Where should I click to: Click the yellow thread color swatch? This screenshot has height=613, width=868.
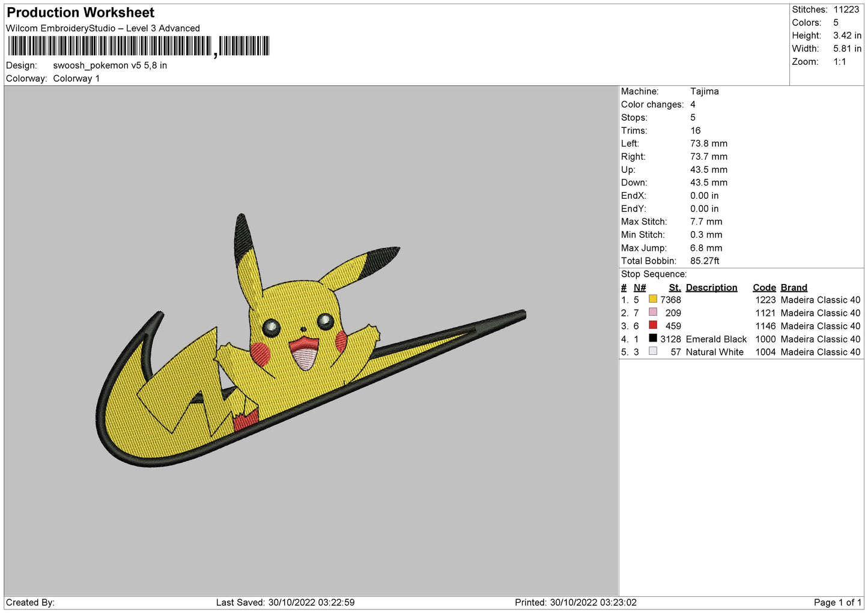point(652,299)
